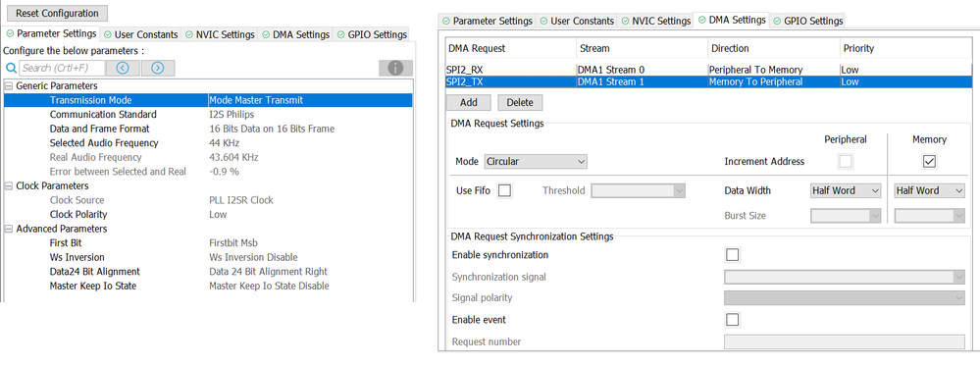The height and width of the screenshot is (366, 980).
Task: Collapse the Generic Parameters section
Action: tap(10, 85)
